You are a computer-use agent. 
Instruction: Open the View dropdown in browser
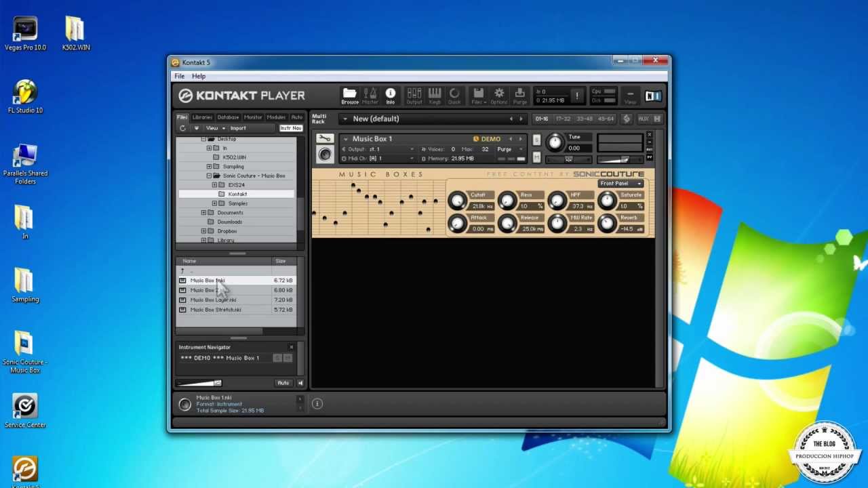[x=215, y=128]
